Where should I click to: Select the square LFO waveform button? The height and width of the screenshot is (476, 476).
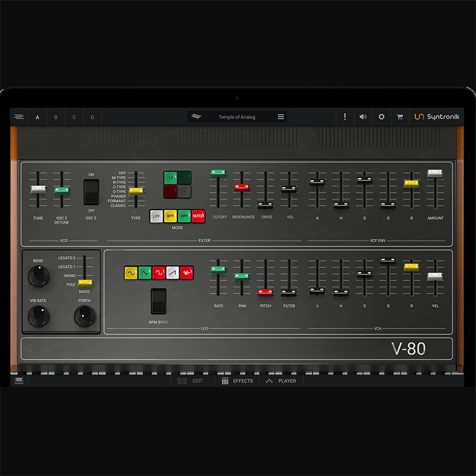[x=159, y=273]
